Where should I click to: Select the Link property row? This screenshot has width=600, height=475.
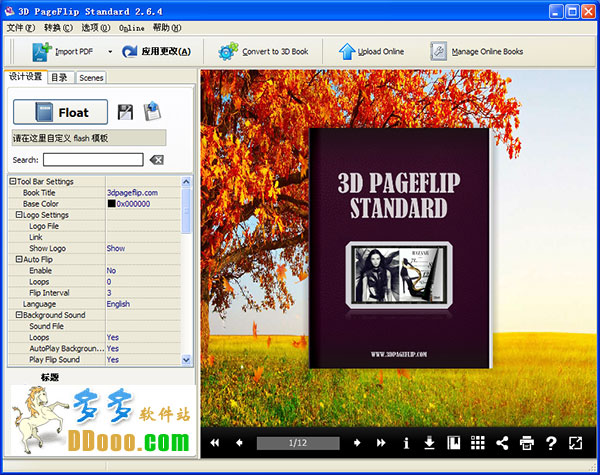pyautogui.click(x=94, y=237)
